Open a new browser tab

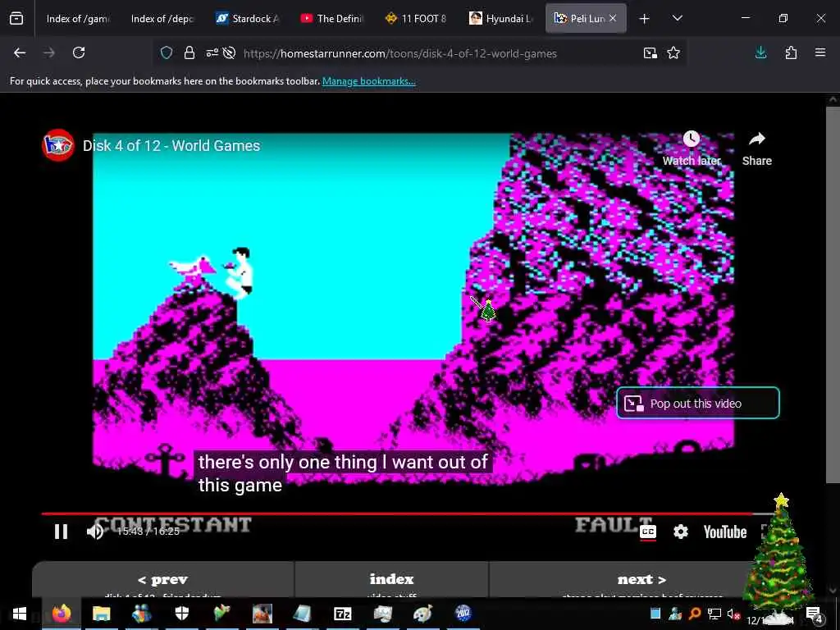point(645,19)
